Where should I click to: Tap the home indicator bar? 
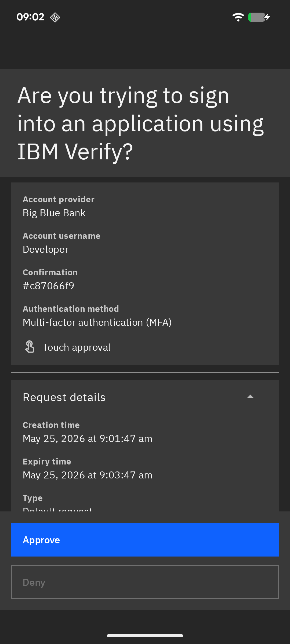[x=145, y=636]
